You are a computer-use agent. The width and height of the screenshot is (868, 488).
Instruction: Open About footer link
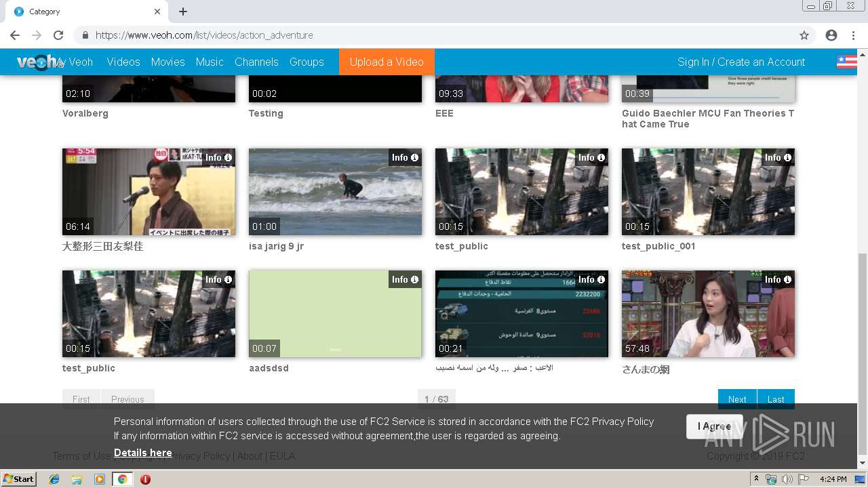(250, 456)
